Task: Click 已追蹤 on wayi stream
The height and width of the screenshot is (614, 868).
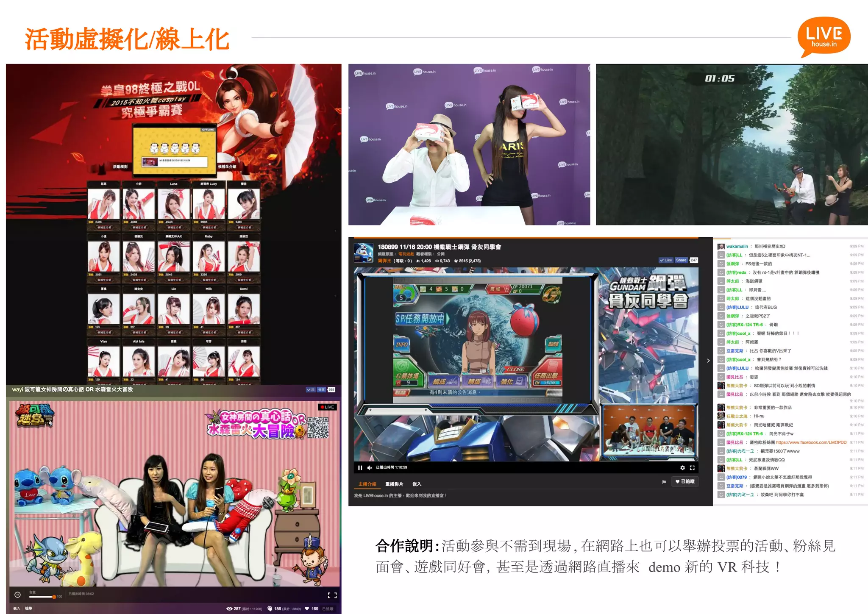Action: 328,609
